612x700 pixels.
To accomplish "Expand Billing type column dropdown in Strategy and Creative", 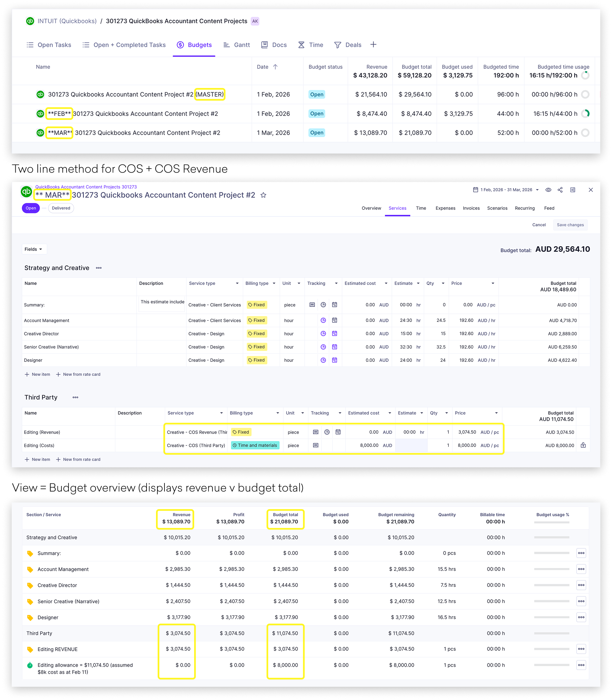I will pyautogui.click(x=274, y=283).
